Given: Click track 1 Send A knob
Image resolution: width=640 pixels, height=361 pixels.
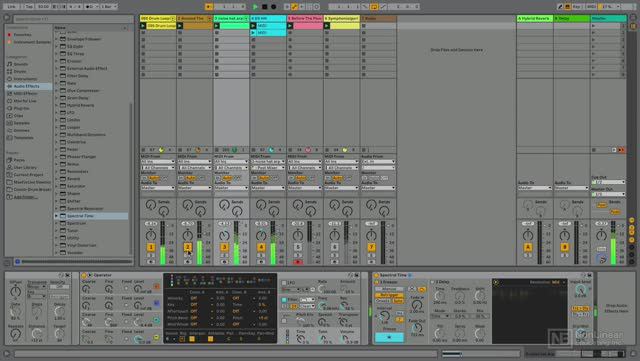Looking at the screenshot, I should click(151, 205).
